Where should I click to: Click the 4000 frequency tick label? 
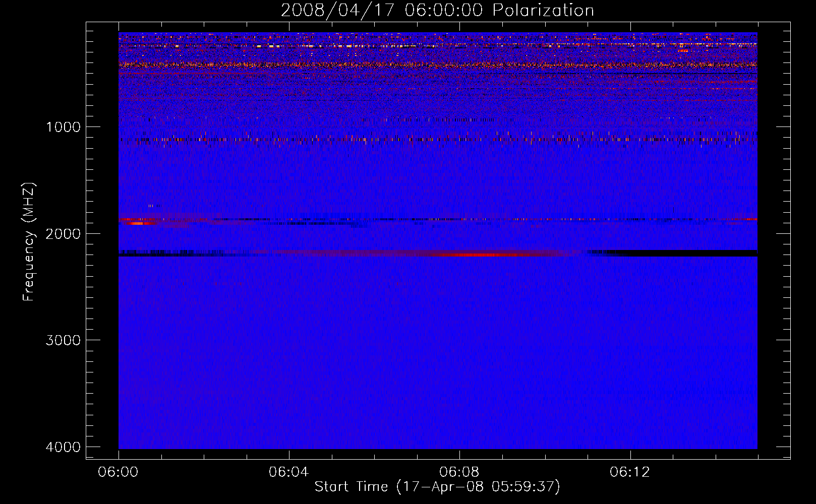[63, 447]
